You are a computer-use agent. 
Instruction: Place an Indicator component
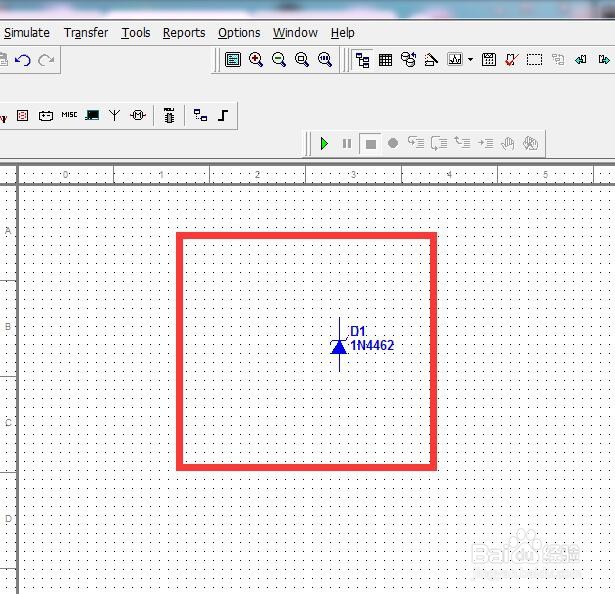click(x=23, y=115)
